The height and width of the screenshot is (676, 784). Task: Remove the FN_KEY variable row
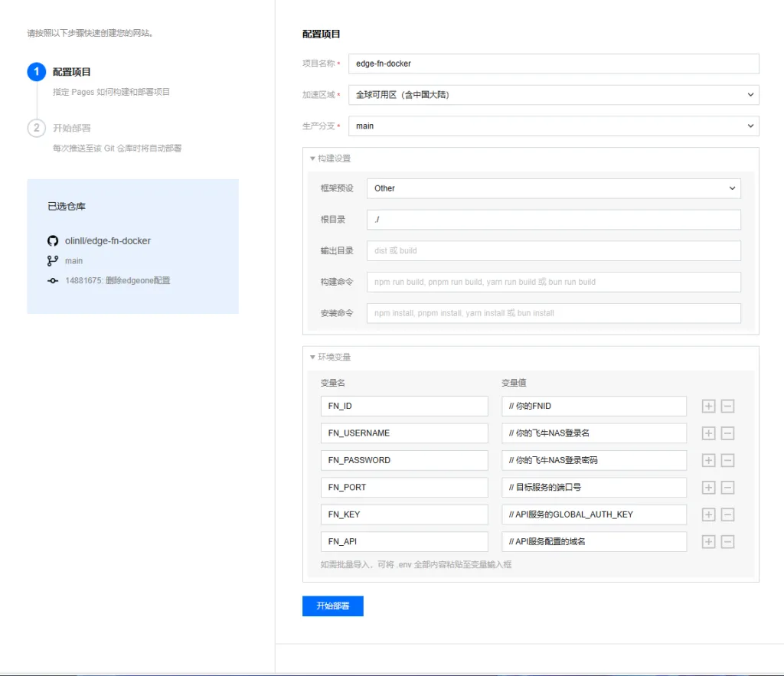pos(728,514)
